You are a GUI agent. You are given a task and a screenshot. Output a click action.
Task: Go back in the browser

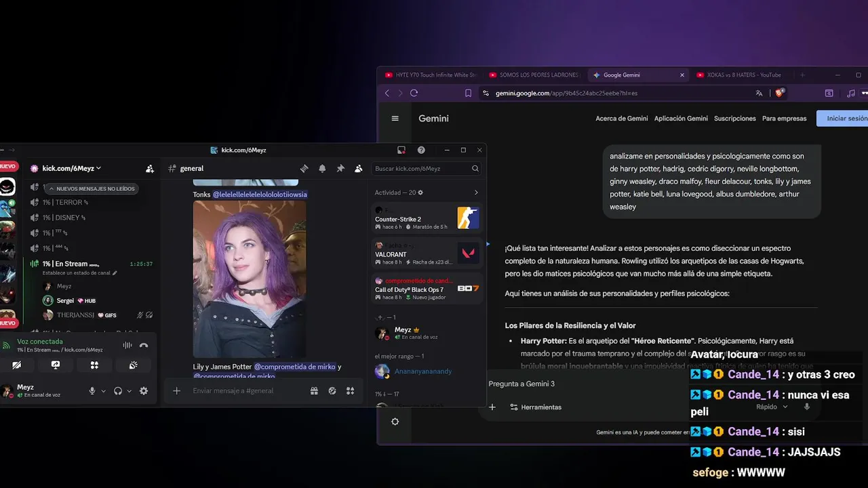pyautogui.click(x=387, y=94)
